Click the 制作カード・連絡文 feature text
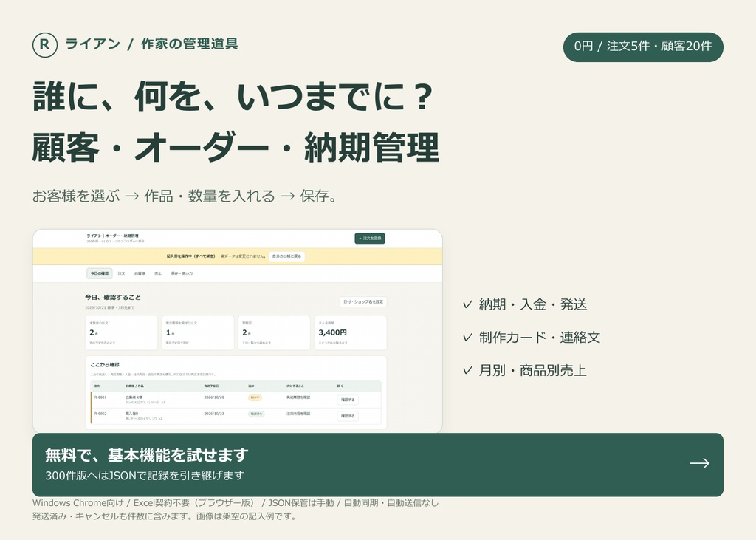756x540 pixels. (540, 338)
